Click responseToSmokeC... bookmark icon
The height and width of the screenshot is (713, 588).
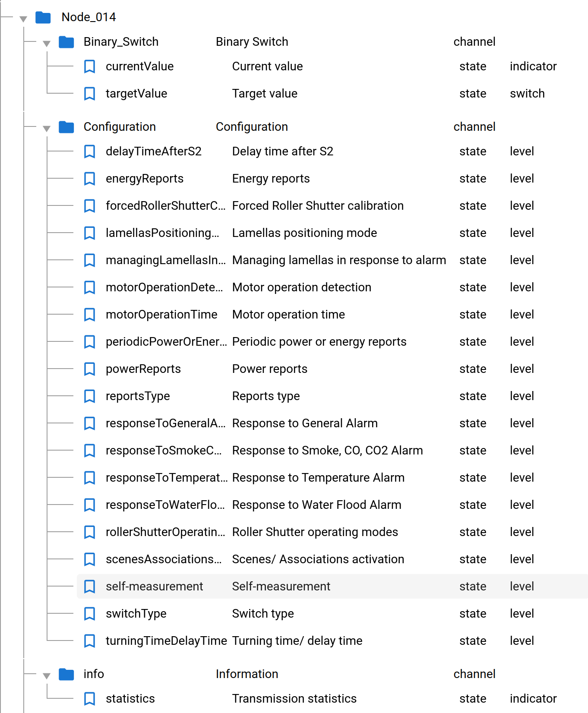(x=89, y=451)
